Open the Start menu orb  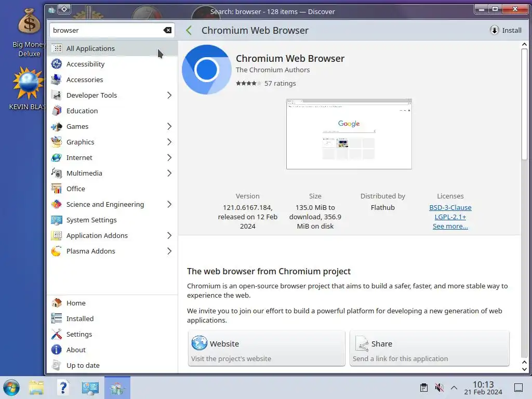[x=11, y=388]
